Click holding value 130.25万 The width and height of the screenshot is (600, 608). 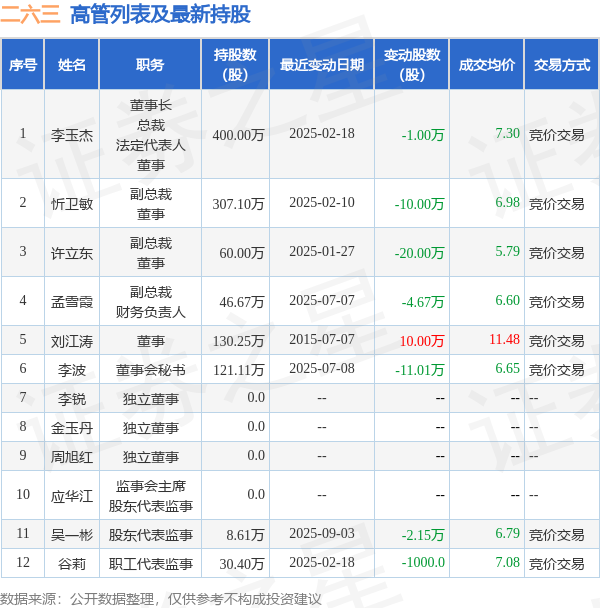click(238, 341)
